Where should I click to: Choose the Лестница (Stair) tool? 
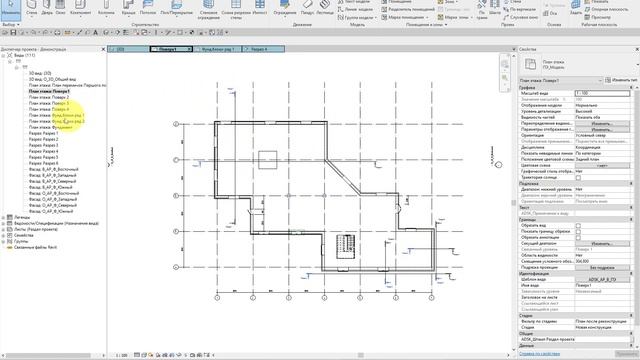(x=325, y=8)
